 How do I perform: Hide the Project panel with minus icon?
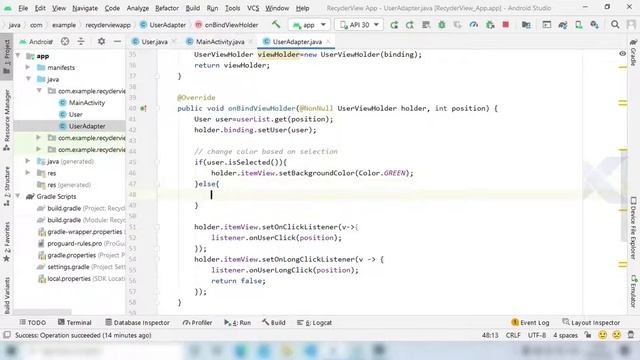[x=117, y=41]
